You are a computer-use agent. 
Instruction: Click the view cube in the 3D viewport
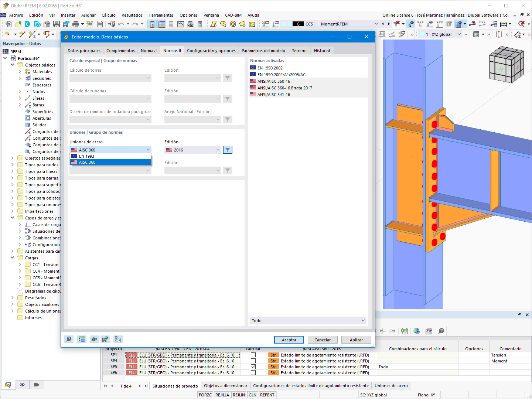(506, 65)
